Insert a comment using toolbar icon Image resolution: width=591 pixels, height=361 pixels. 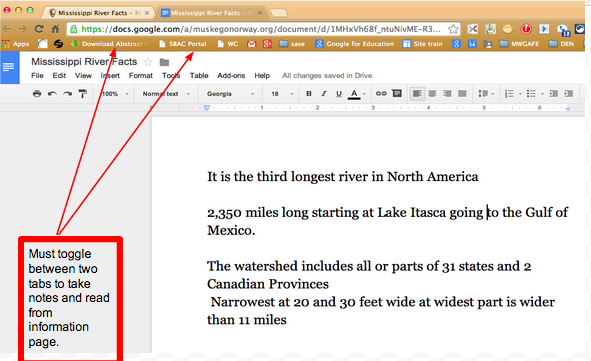pos(397,93)
